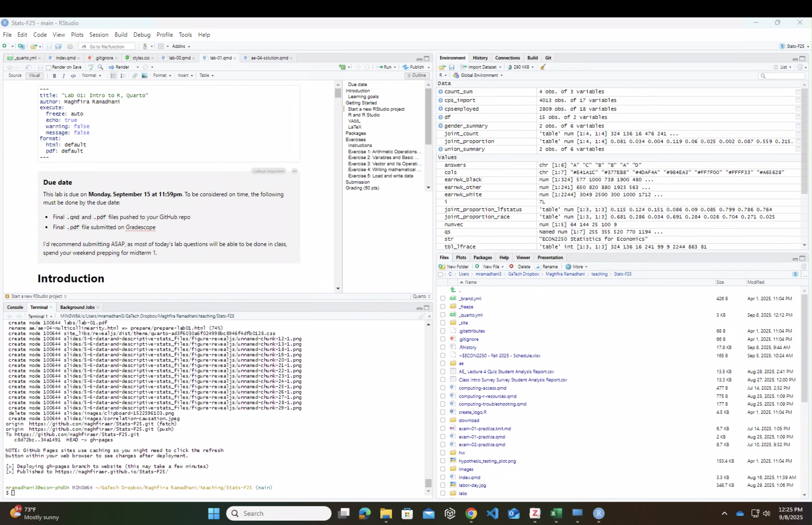Click the Find/Replace magnifier icon in editor

coord(100,67)
